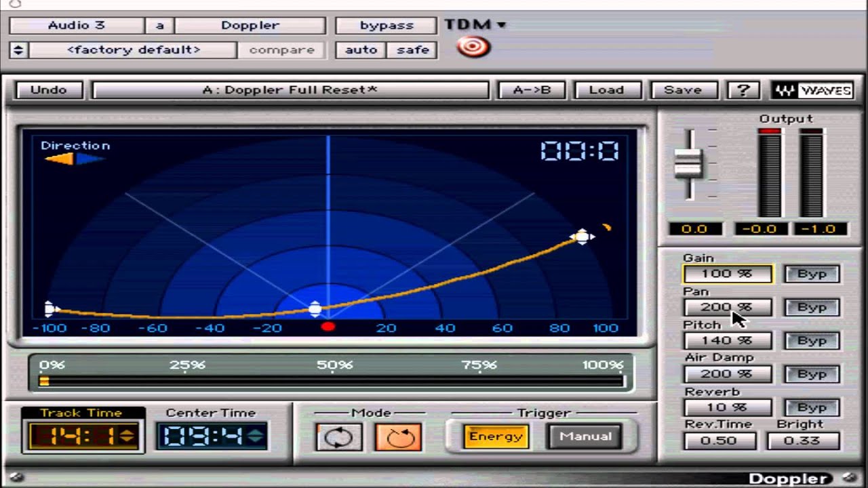Screen dimensions: 868x488
Task: Click the left output level meter
Action: (770, 173)
